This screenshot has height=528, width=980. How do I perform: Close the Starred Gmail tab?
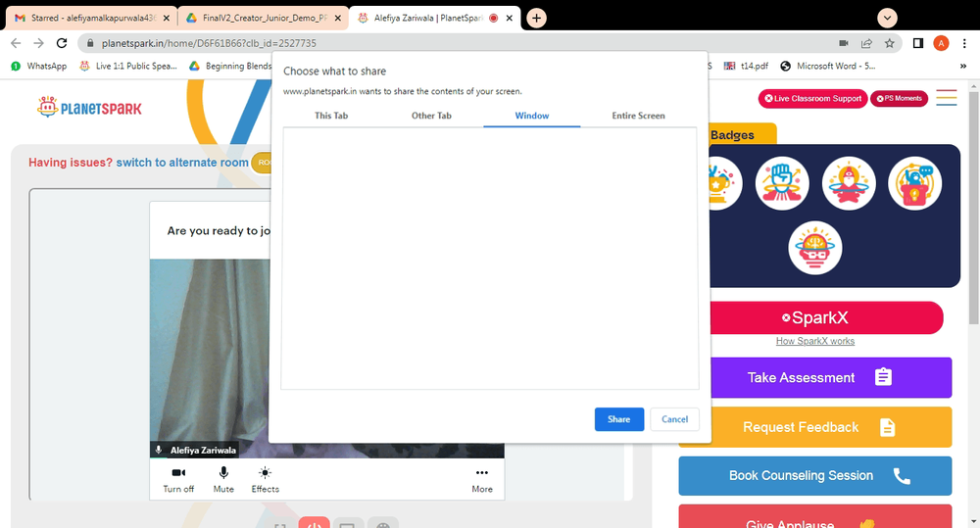(167, 18)
